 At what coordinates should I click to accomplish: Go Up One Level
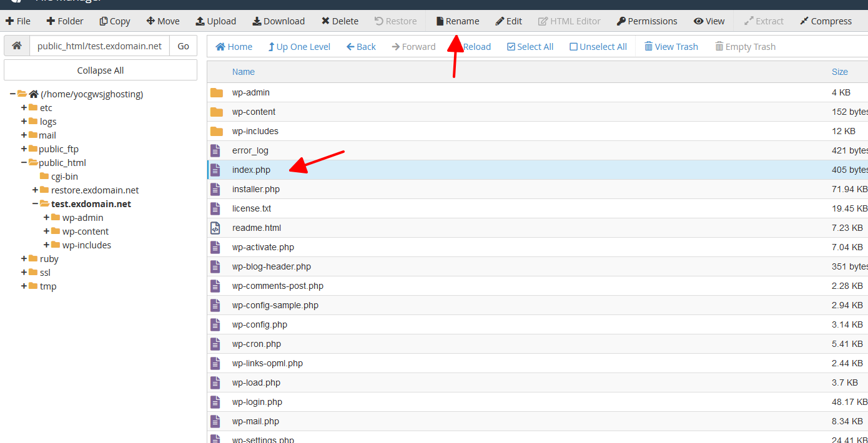pos(299,47)
